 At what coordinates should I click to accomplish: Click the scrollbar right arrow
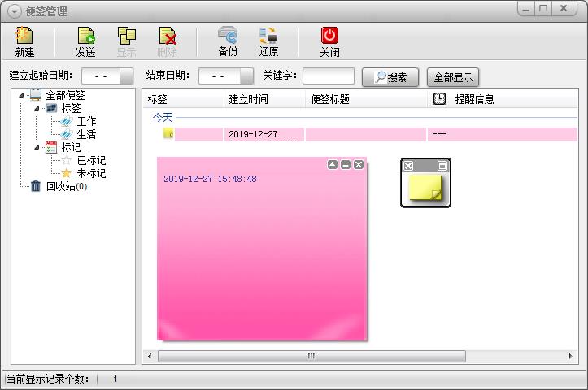click(570, 356)
